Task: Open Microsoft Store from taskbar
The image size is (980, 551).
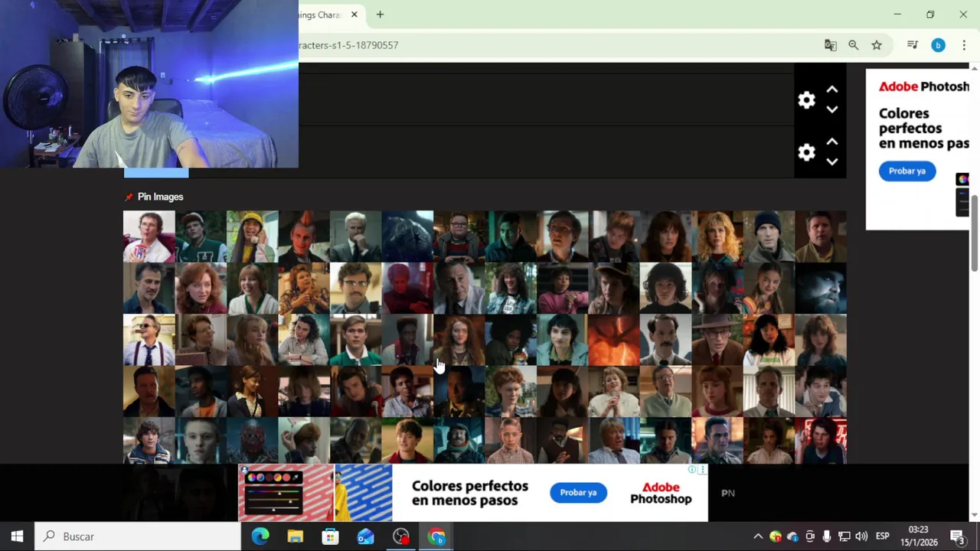Action: 330,536
